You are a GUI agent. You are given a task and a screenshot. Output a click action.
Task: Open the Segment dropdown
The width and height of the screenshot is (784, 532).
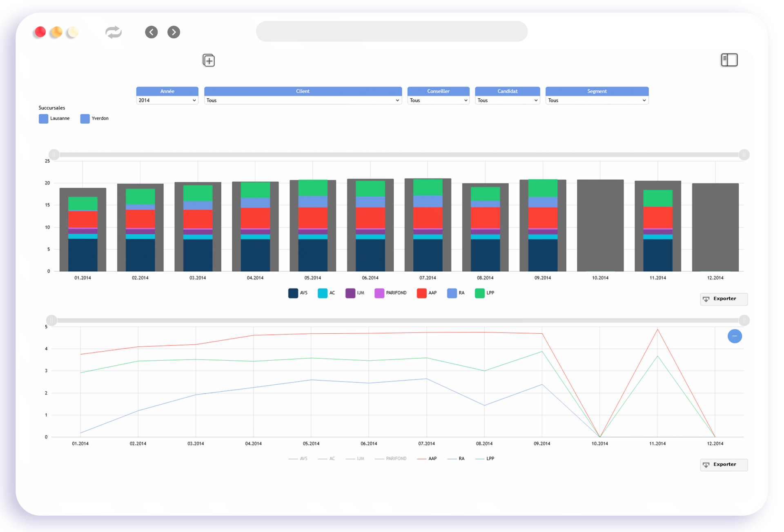pos(597,100)
